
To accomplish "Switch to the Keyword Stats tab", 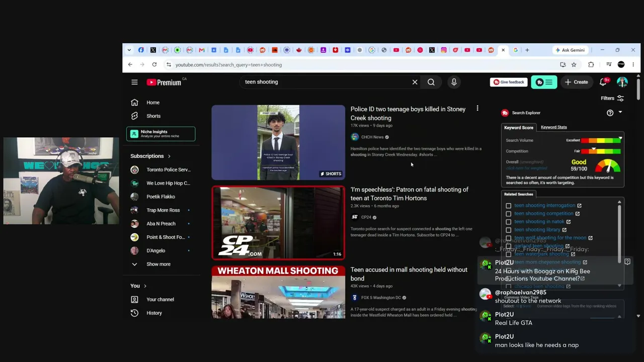I will [x=553, y=127].
